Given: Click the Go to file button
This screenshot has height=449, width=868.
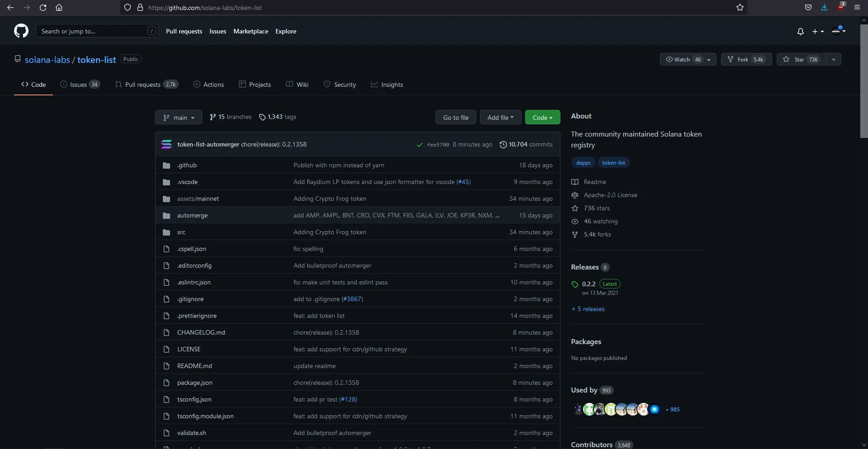Looking at the screenshot, I should 456,118.
